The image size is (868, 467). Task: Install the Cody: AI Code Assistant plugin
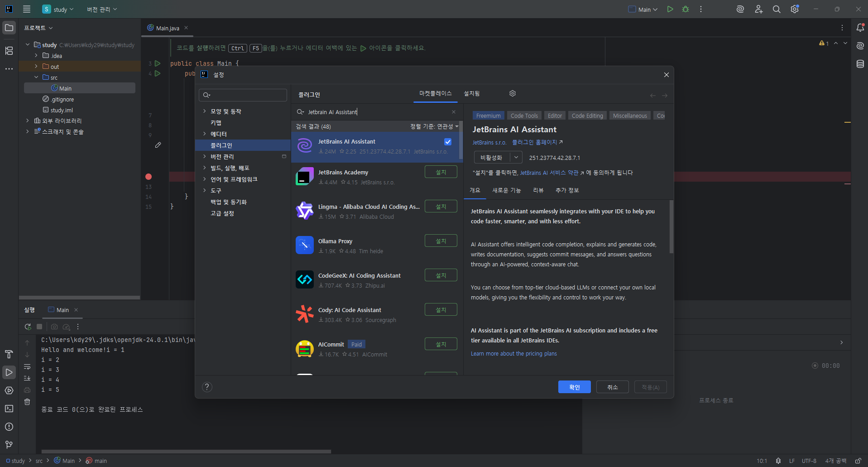click(x=441, y=310)
